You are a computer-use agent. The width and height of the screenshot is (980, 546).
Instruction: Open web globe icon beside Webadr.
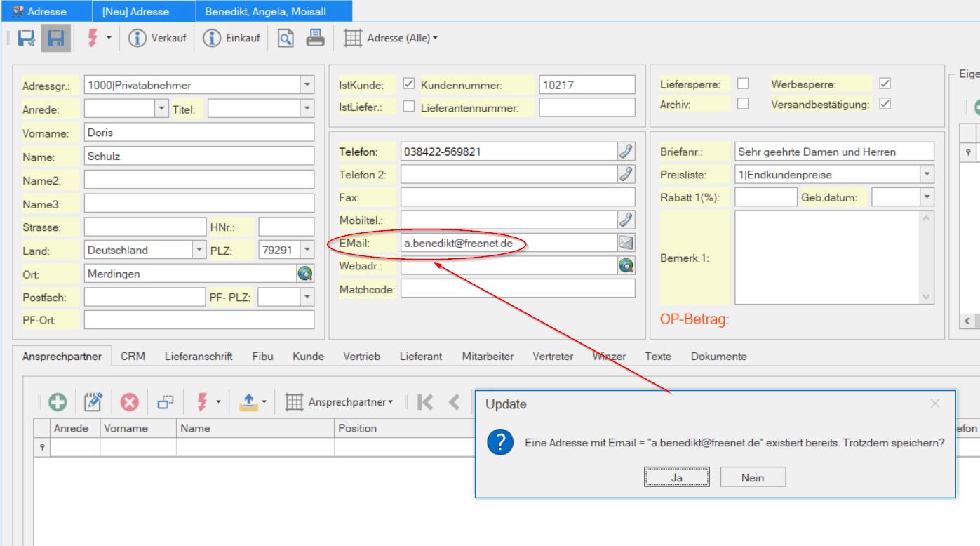click(x=626, y=265)
